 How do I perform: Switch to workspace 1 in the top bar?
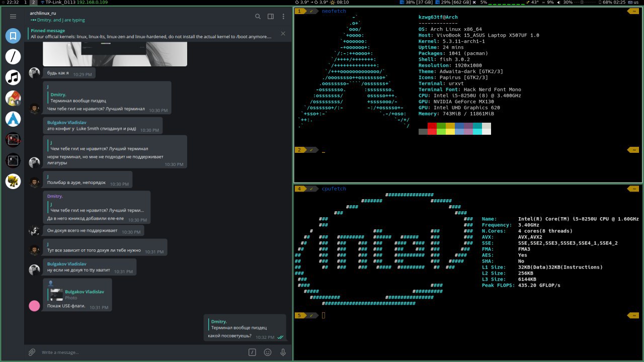coord(25,3)
